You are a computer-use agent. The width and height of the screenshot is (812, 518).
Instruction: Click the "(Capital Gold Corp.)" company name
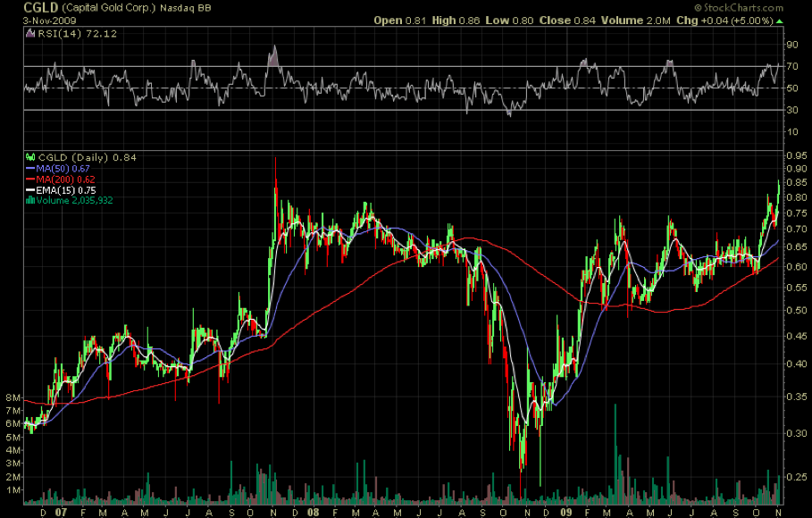(x=109, y=8)
